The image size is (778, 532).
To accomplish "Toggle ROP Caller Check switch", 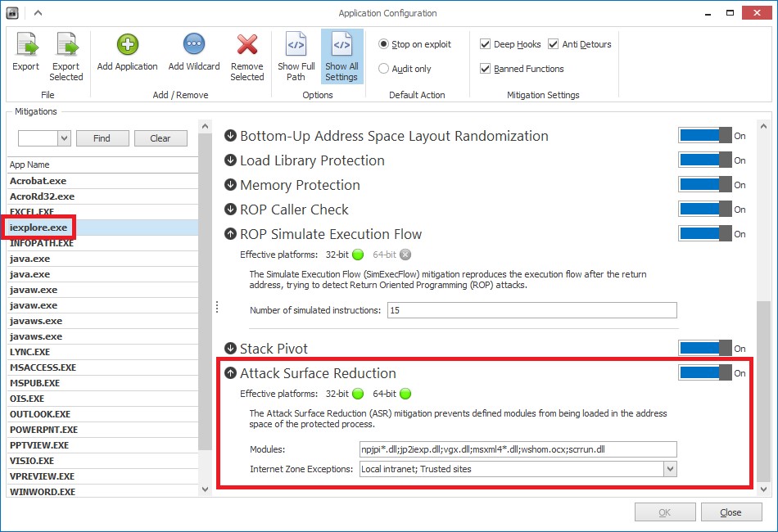I will click(x=705, y=210).
